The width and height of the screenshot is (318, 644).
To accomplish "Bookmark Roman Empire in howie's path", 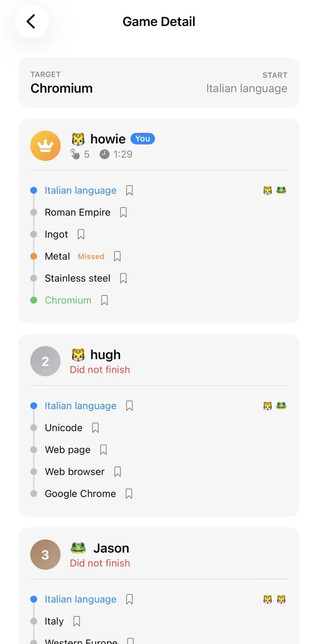I will pos(123,212).
